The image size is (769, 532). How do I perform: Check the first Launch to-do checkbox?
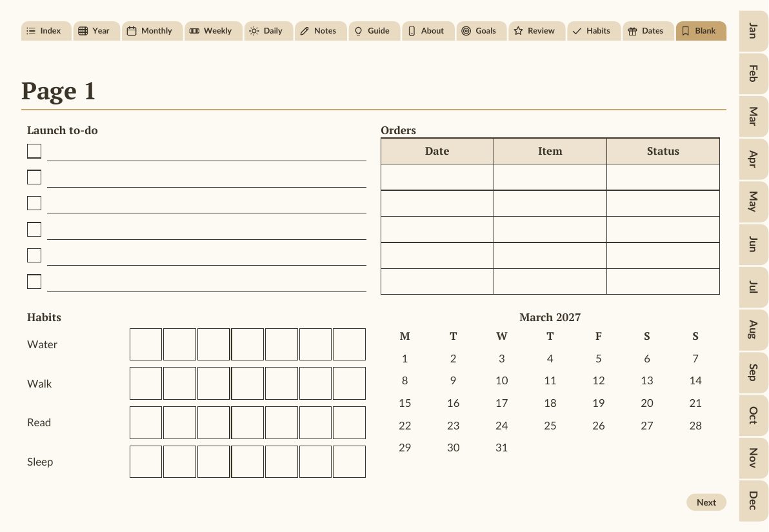[x=34, y=151]
